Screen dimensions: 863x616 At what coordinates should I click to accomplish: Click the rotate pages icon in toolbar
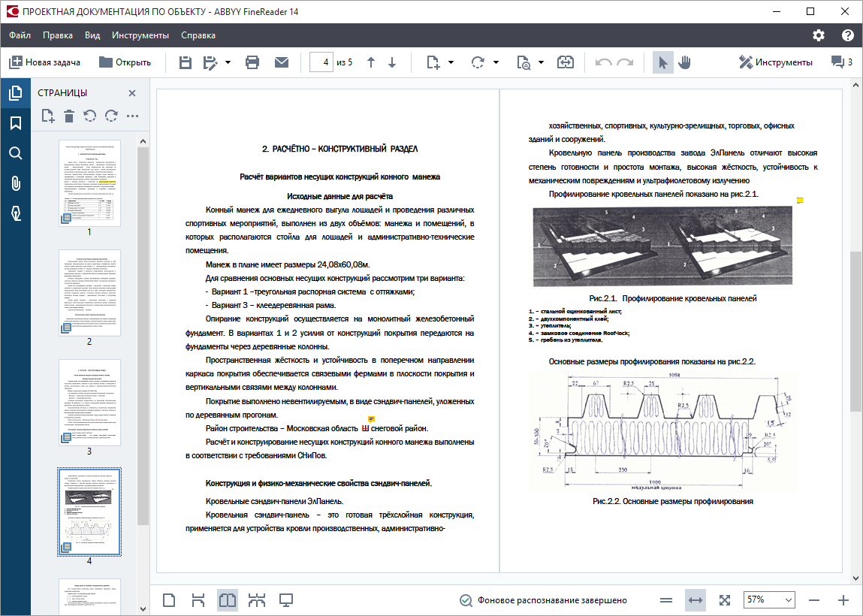pyautogui.click(x=478, y=62)
